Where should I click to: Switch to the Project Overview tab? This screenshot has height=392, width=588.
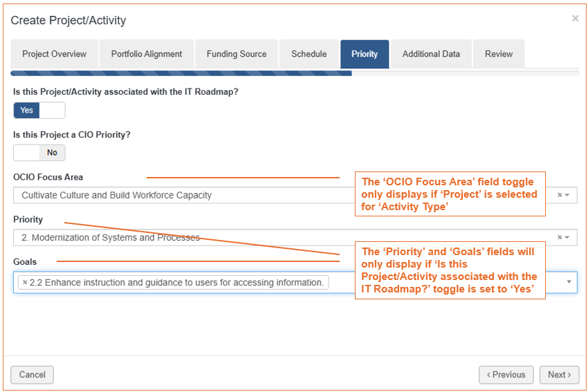point(55,54)
